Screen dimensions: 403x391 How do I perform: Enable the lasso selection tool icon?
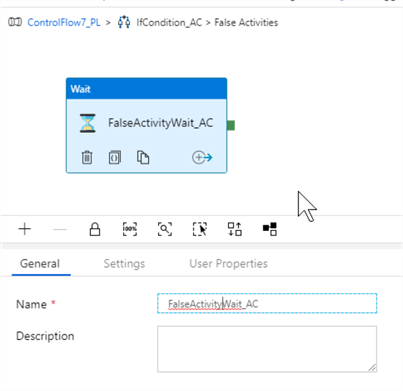(200, 229)
